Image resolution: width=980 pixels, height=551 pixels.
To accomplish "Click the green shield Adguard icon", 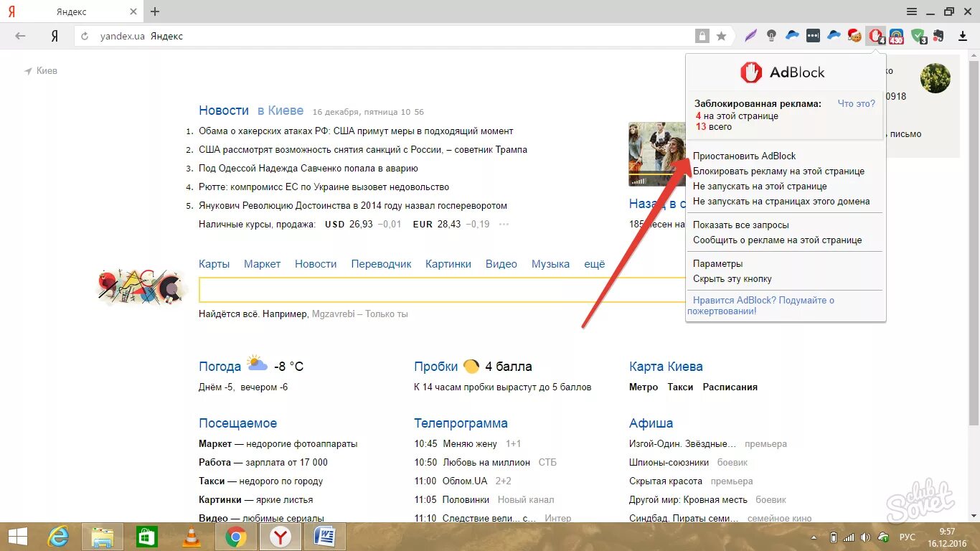I will pos(918,36).
